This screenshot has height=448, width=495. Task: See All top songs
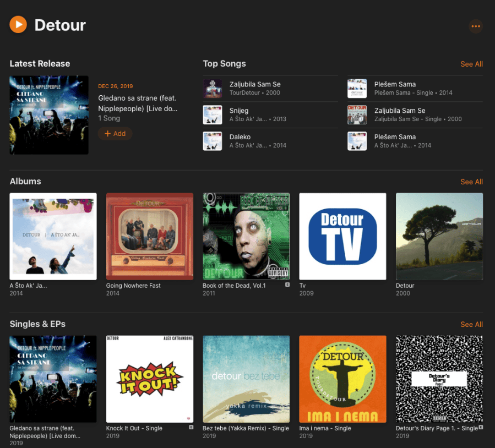click(x=471, y=64)
